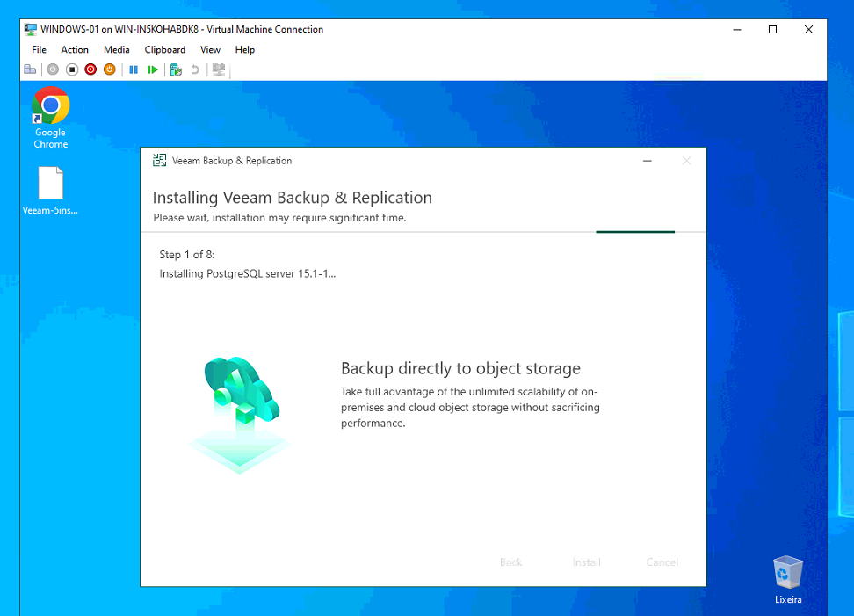Screen dimensions: 854x616
Task: Click the Enhanced Session toolbar icon
Action: pos(219,69)
